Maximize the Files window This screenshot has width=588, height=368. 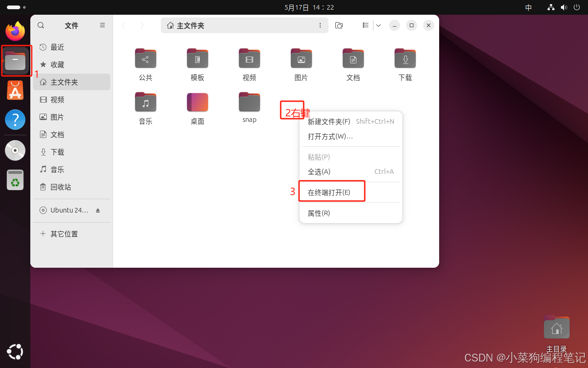412,25
